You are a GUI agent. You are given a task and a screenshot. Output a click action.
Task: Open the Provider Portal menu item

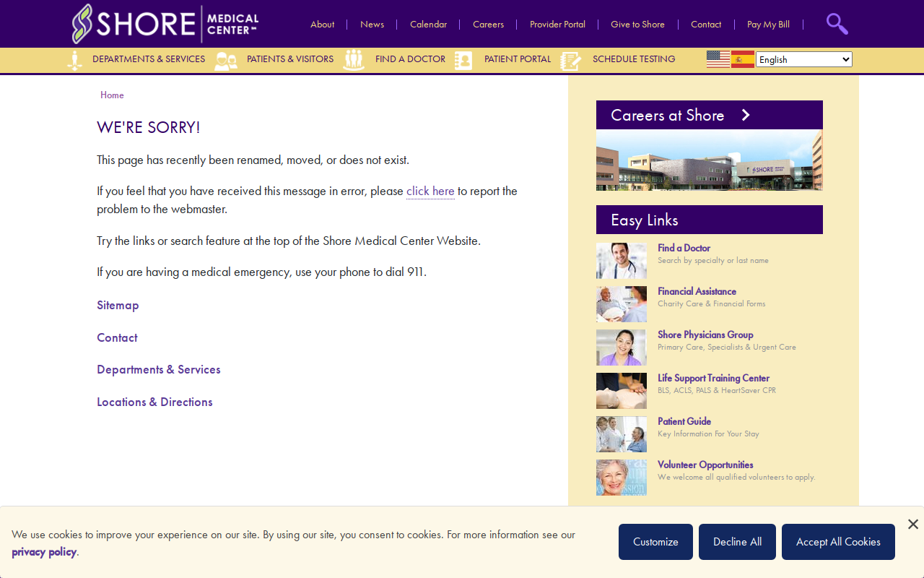(557, 25)
